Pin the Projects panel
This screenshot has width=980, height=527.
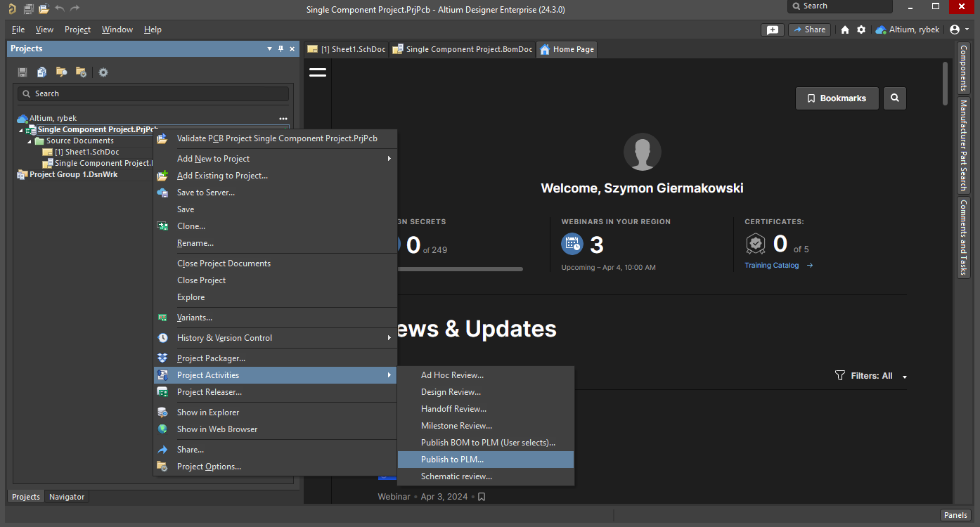tap(281, 48)
